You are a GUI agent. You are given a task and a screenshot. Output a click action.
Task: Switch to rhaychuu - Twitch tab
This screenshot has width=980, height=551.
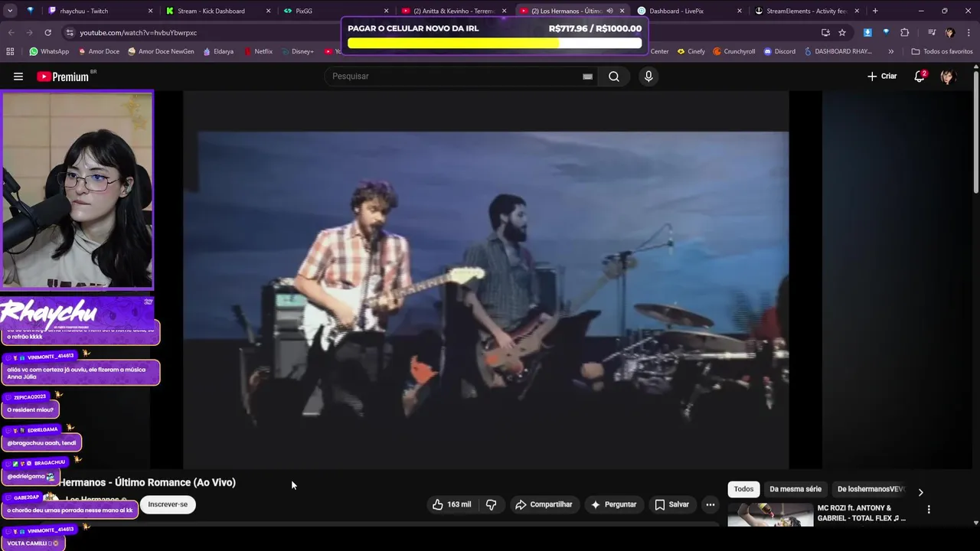click(100, 11)
